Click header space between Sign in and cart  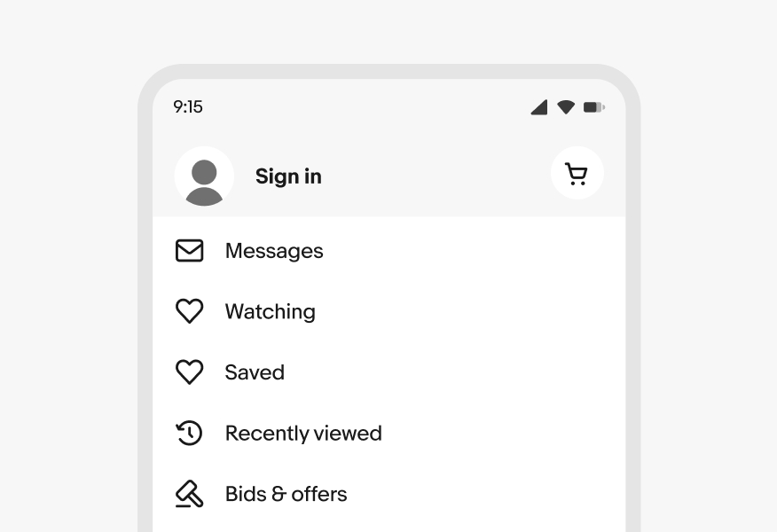(435, 176)
